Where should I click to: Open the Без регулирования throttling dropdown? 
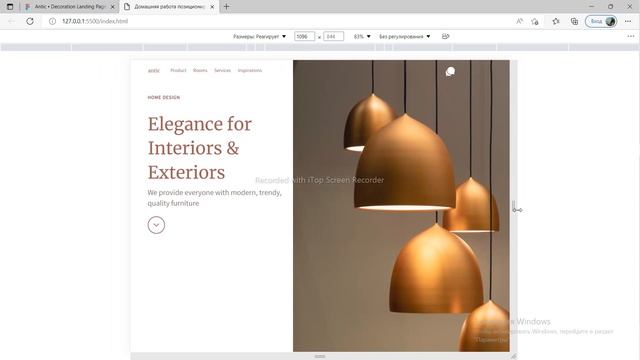[x=404, y=36]
